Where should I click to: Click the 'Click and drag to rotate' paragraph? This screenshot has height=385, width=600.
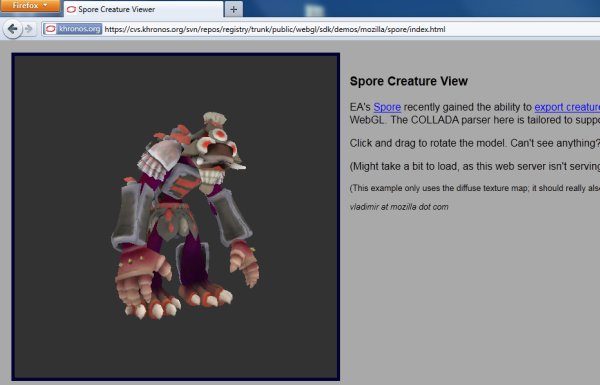(474, 143)
